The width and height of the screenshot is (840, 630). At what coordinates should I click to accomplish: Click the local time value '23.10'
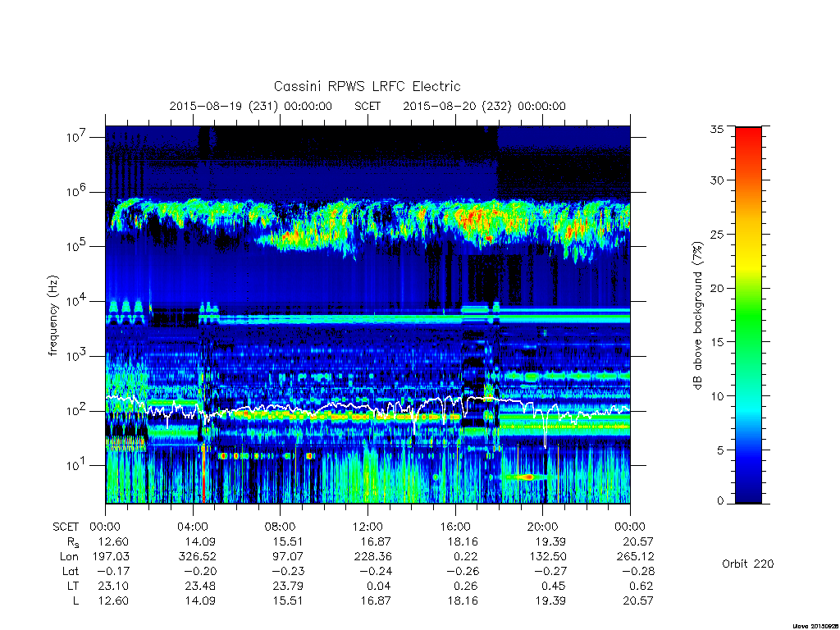[113, 586]
